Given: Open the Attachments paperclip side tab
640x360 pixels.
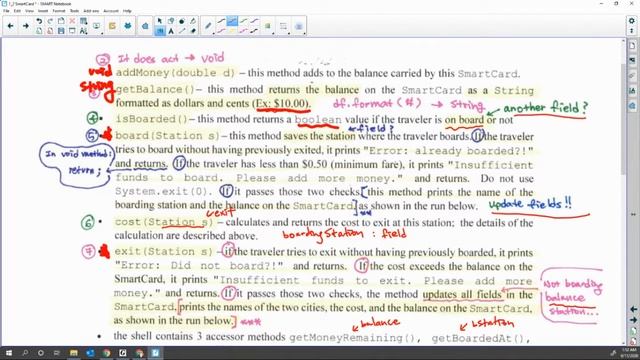Looking at the screenshot, I should (x=632, y=76).
